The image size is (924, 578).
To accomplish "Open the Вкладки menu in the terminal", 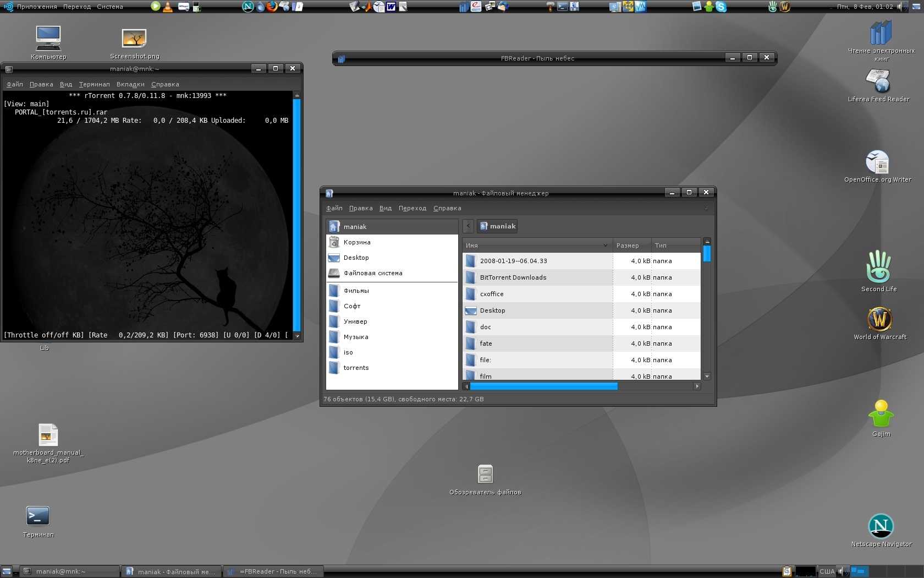I will tap(130, 84).
